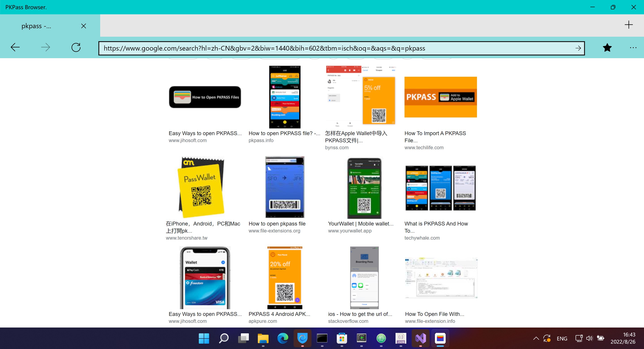
Task: Open the browser's more options menu
Action: pos(633,48)
